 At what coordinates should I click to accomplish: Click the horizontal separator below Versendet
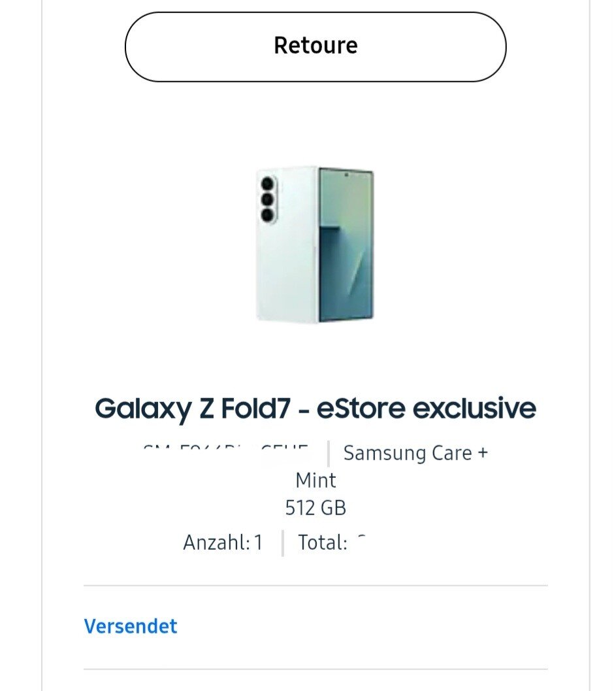(316, 669)
